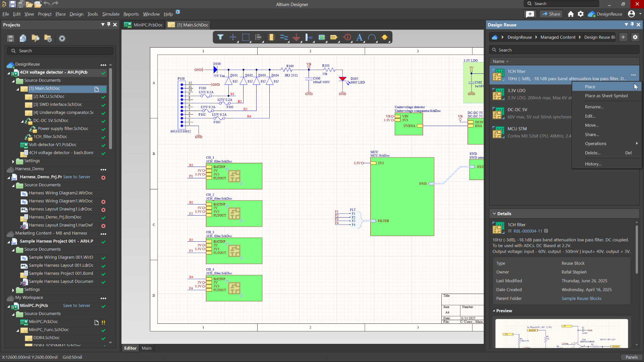Select the Arc drawing tool
The image size is (644, 362).
pos(372,37)
